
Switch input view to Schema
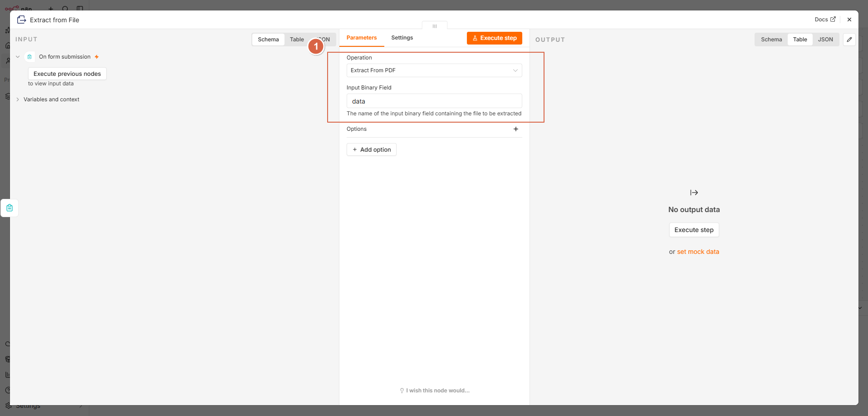click(x=268, y=40)
